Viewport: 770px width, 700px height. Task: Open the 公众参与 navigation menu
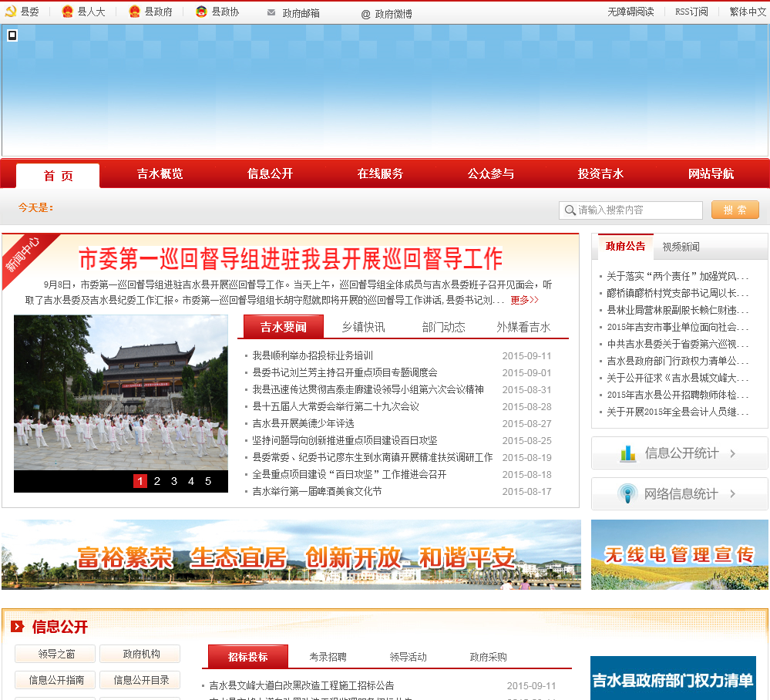point(490,173)
